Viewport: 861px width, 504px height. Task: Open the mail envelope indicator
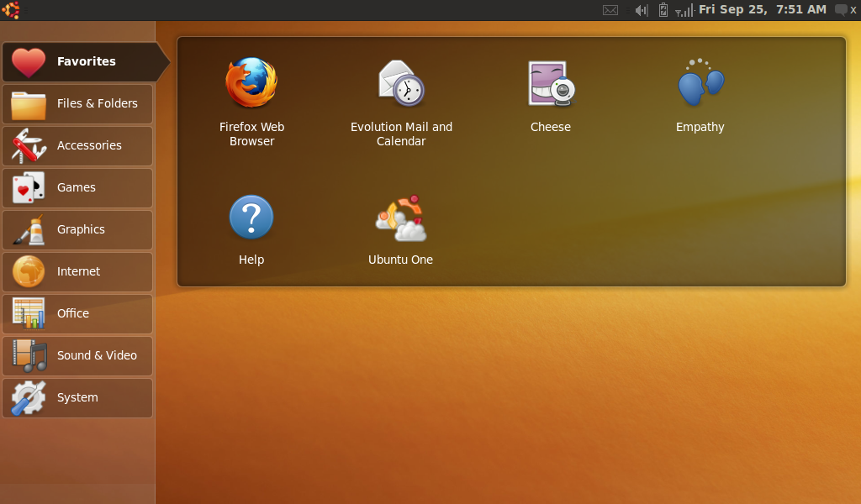(x=610, y=10)
